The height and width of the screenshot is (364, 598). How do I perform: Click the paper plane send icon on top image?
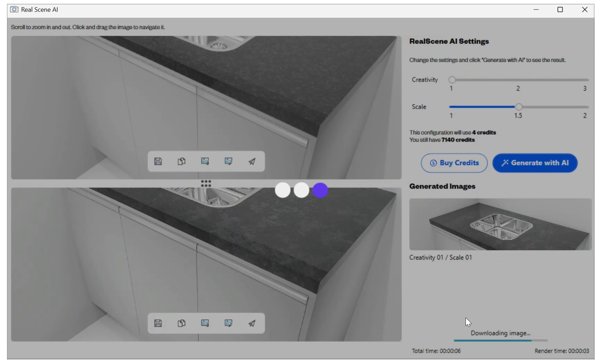point(252,162)
